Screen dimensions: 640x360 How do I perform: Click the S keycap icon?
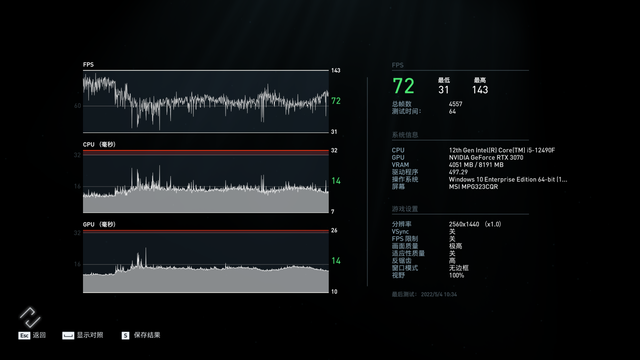coord(125,336)
